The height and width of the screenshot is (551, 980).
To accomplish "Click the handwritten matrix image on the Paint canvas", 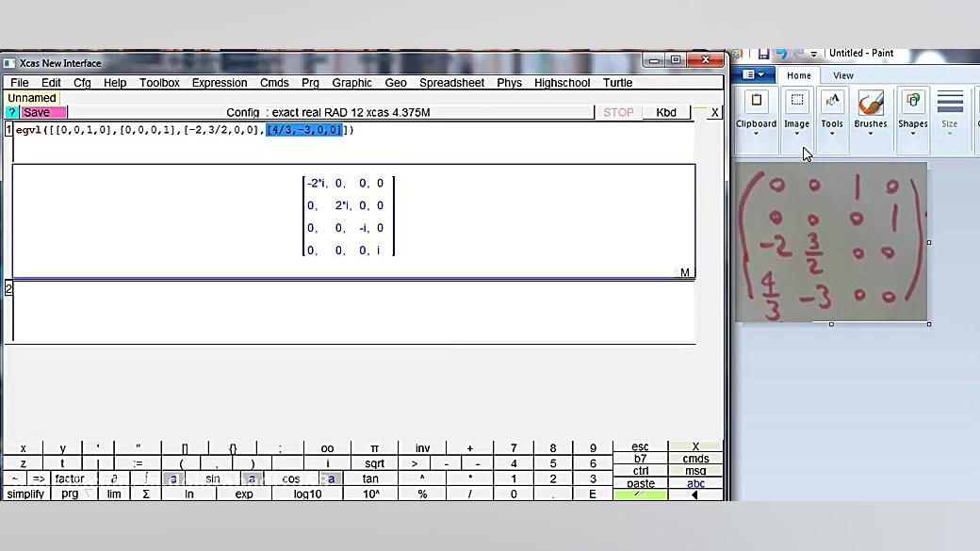I will click(831, 242).
